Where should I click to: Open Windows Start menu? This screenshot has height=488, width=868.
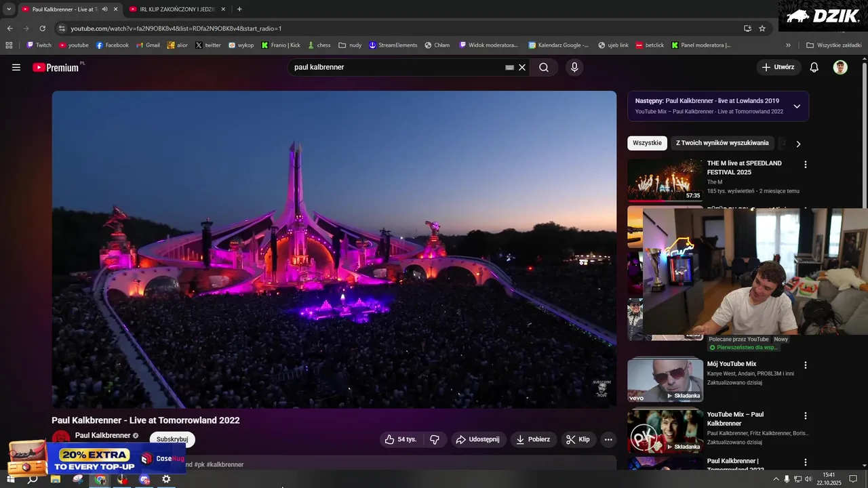[x=10, y=479]
